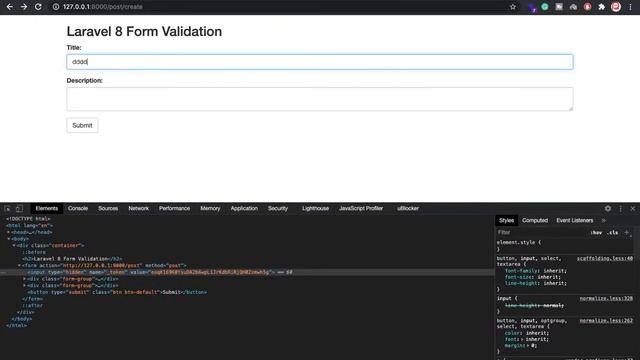Screen dimensions: 640x360
Task: Open the Computed sidebar tab
Action: pos(535,220)
